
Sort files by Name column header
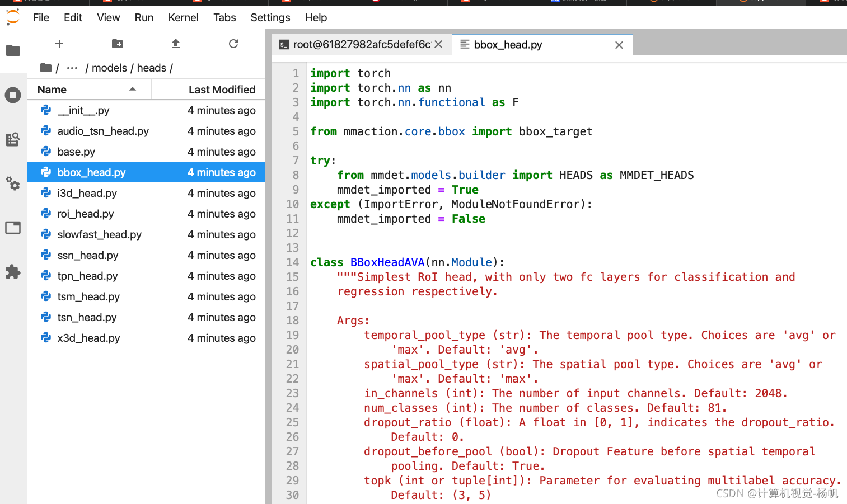tap(90, 90)
